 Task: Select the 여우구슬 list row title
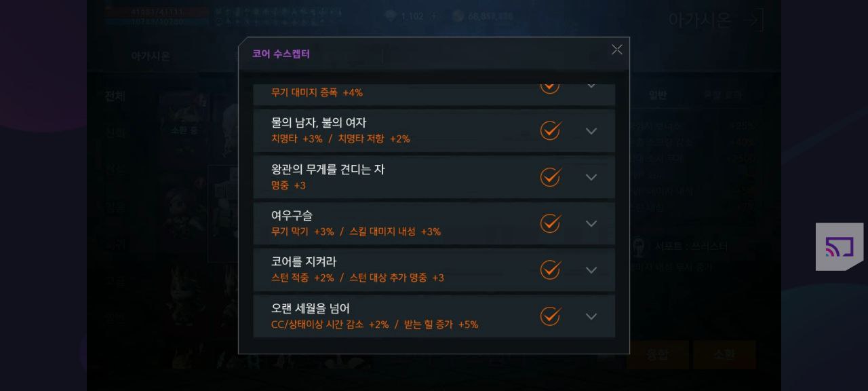pyautogui.click(x=292, y=216)
